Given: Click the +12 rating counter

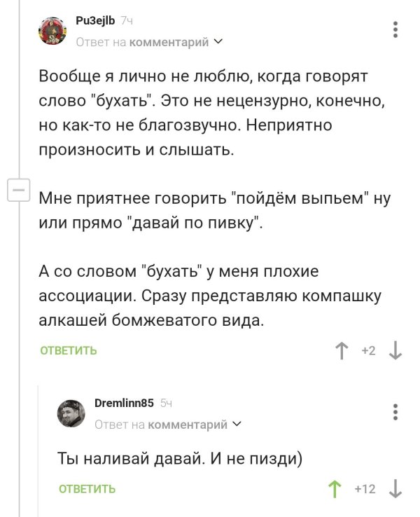Looking at the screenshot, I should point(365,489).
